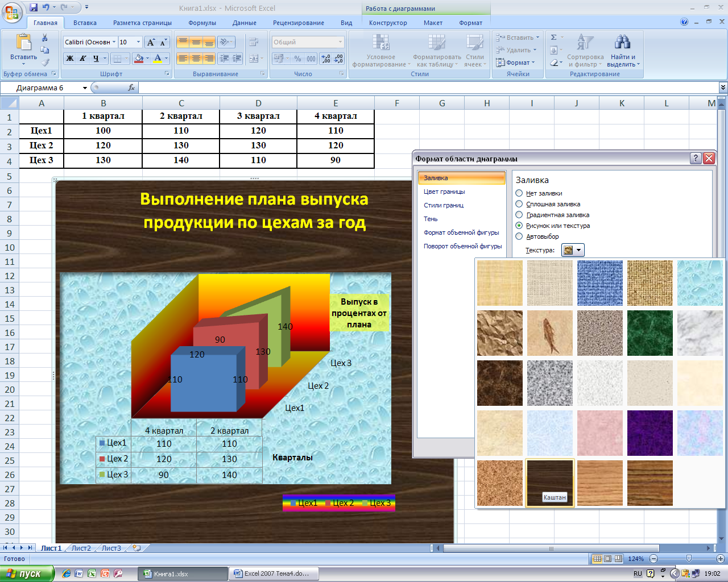
Task: Select 'Формат объемной фигуры' category
Action: pyautogui.click(x=461, y=232)
